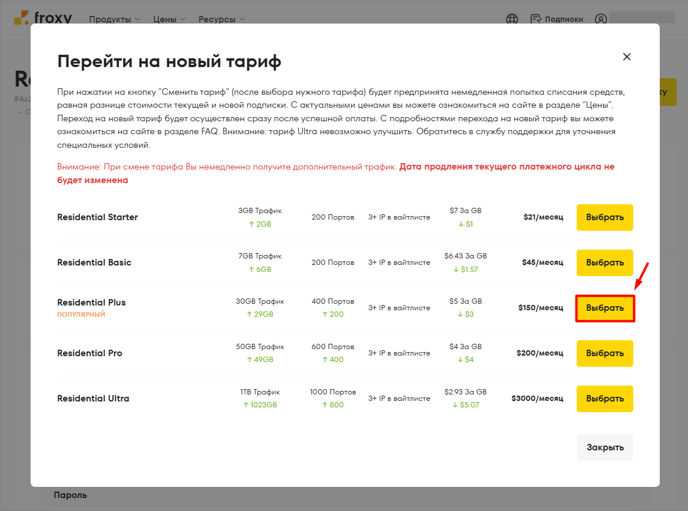
Task: Click the froxy logo
Action: [x=43, y=18]
